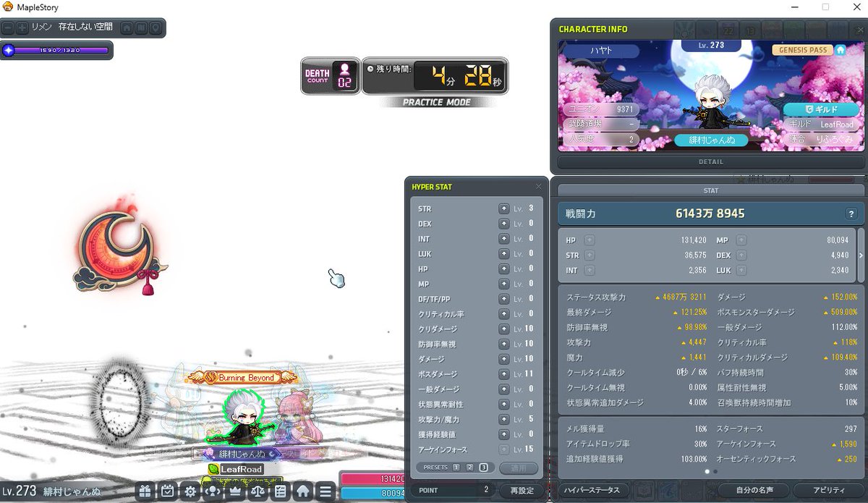868x503 pixels.
Task: Raise DEX hyper stat level
Action: (503, 224)
